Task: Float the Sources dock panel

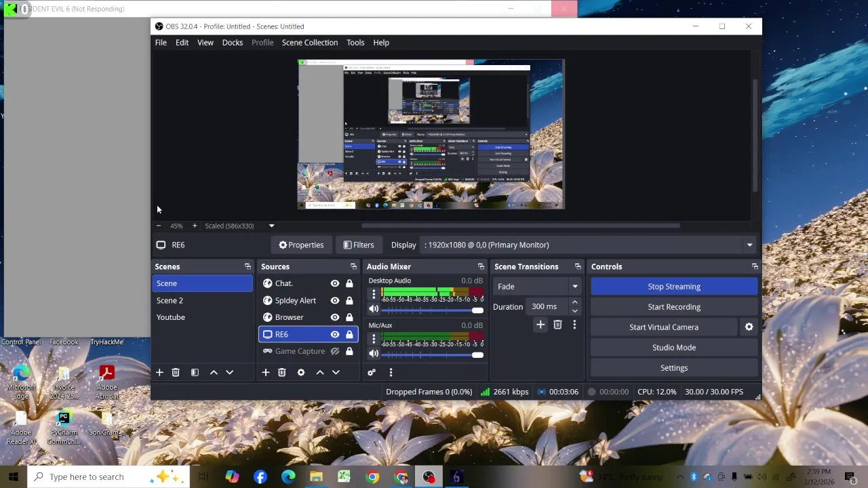Action: 353,266
